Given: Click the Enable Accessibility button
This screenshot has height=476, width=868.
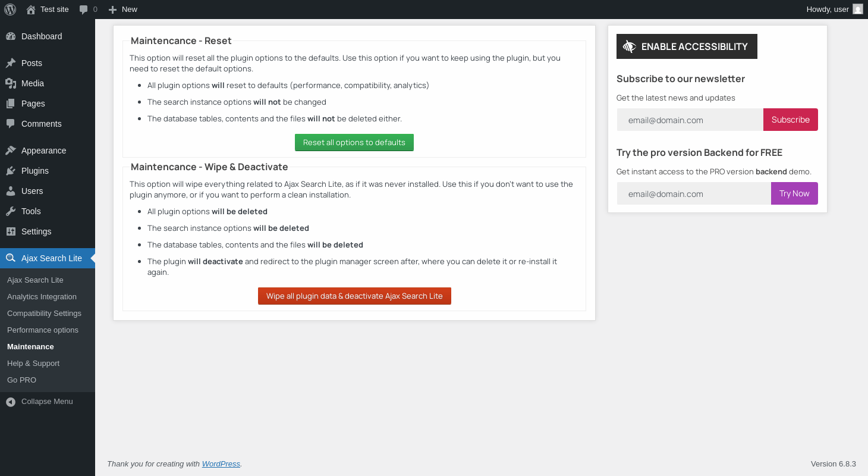Looking at the screenshot, I should (687, 46).
